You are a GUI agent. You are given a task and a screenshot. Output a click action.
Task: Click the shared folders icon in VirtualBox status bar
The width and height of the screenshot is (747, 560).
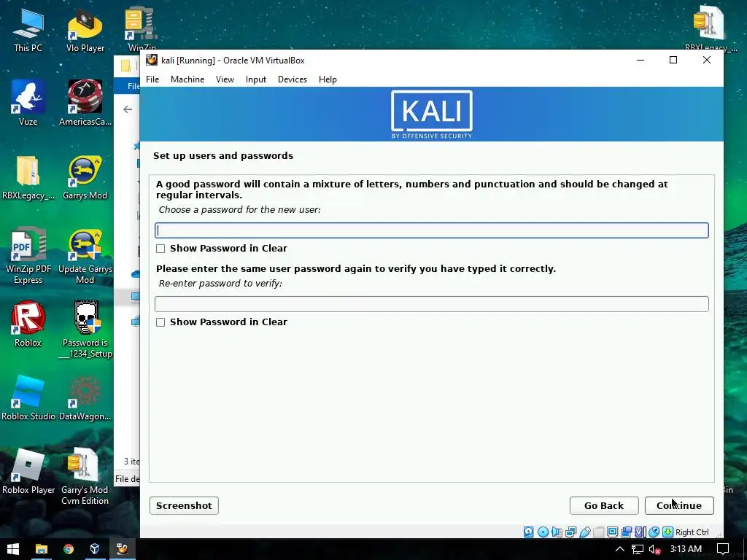pos(598,532)
